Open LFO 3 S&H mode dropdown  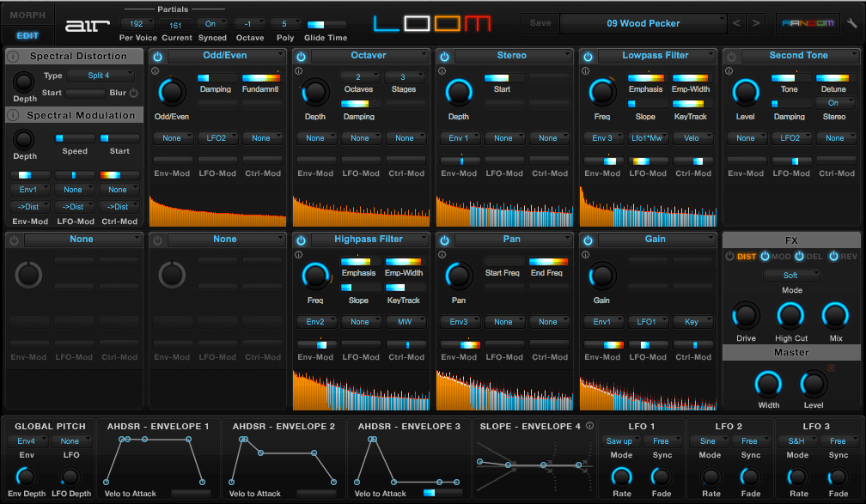(x=797, y=441)
